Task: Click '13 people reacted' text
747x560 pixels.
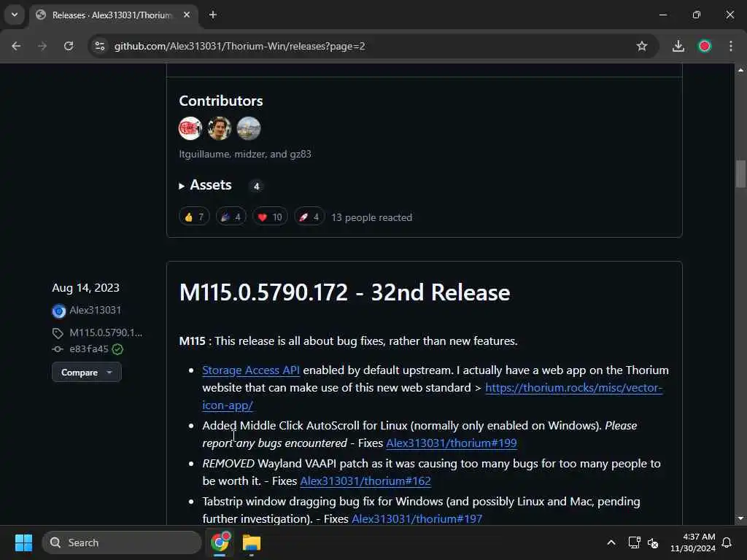Action: 371,217
